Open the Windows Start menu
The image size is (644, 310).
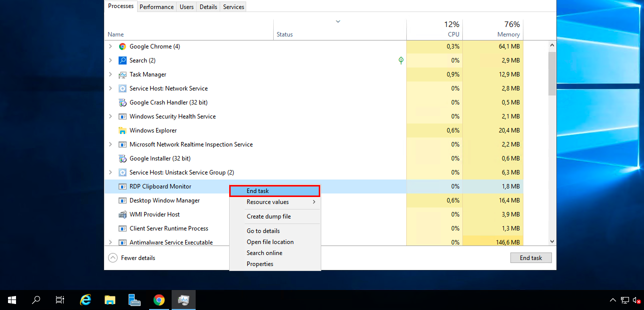click(x=12, y=300)
